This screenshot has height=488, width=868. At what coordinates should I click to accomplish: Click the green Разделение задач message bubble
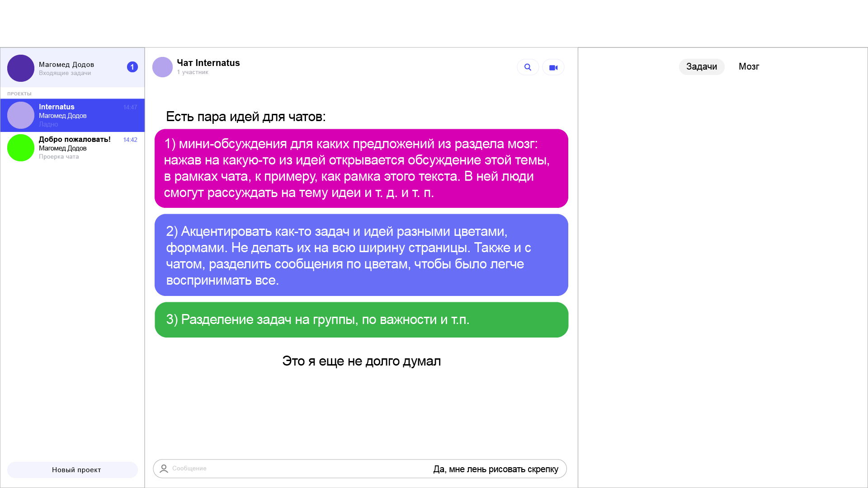(361, 320)
